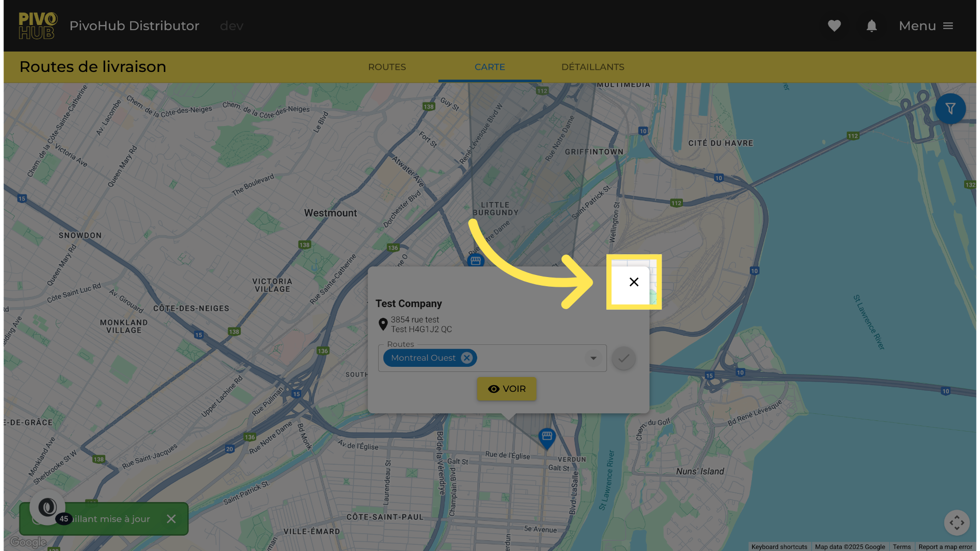980x551 pixels.
Task: Click the round widget with 45 badge
Action: click(x=47, y=507)
